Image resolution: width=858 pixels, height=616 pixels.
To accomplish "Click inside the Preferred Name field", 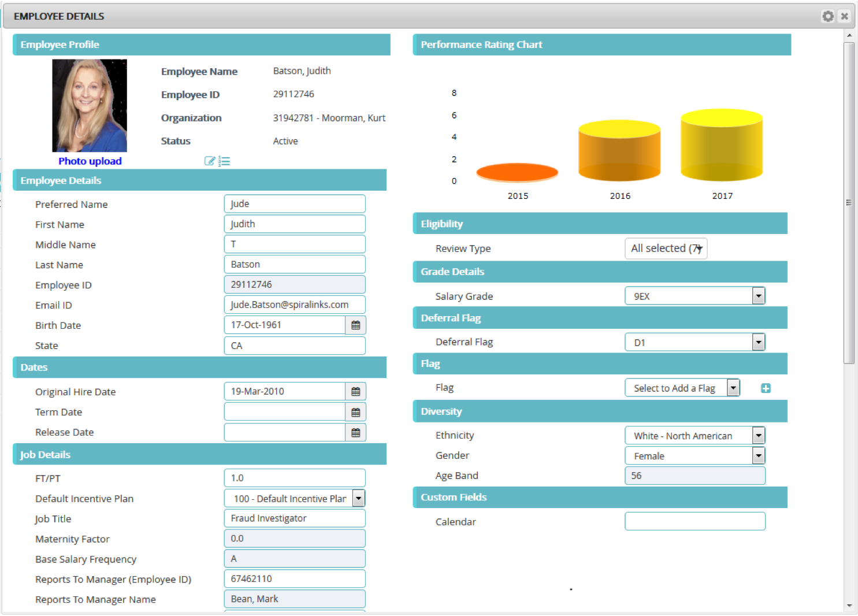I will coord(294,203).
